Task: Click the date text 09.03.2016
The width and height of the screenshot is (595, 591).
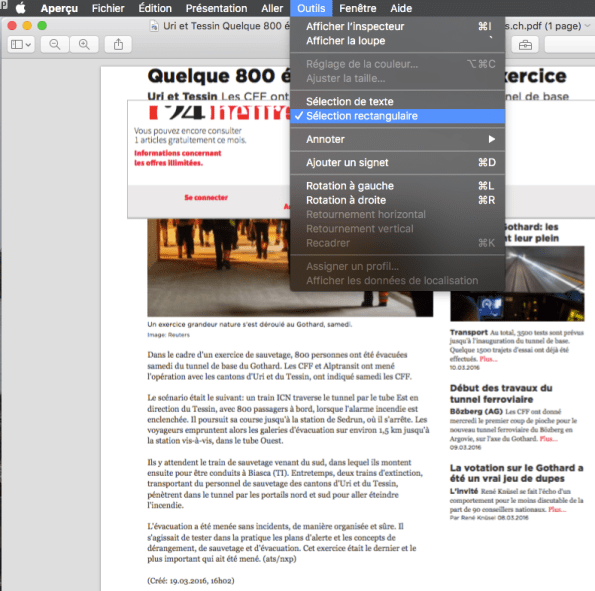Action: tap(465, 448)
